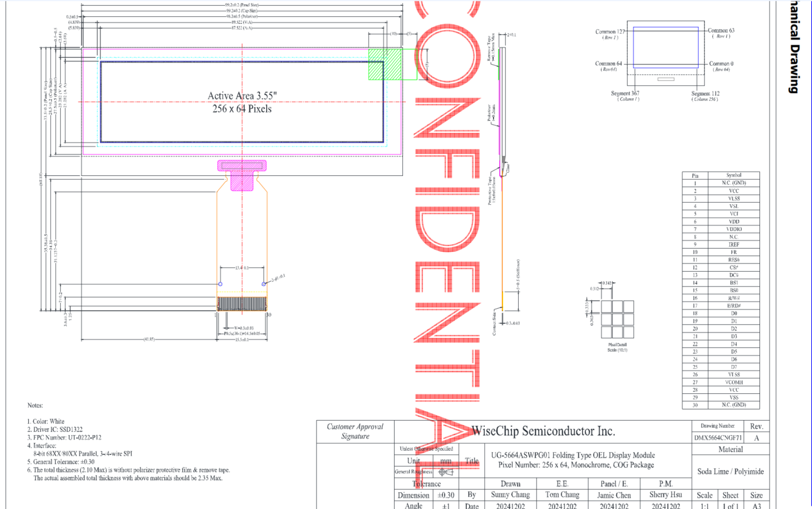Select the 'Soda Lime / Polyimide' material cell
Viewport: 812px width, 509px height.
730,471
